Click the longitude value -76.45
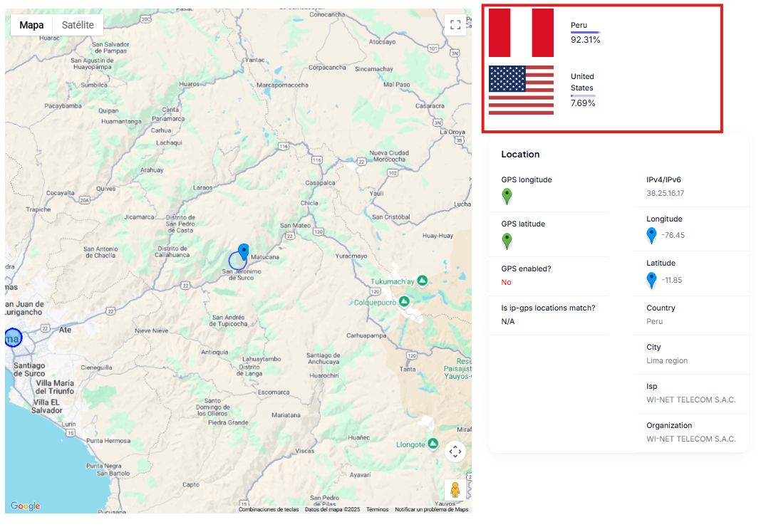Screen dimensions: 766x532 tap(673, 235)
